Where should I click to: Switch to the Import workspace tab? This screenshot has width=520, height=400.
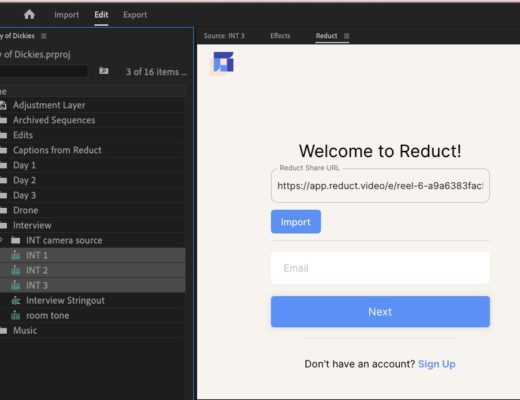[x=66, y=15]
